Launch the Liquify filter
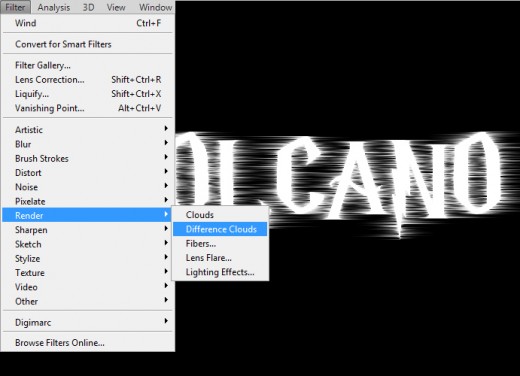The width and height of the screenshot is (520, 376). tap(88, 94)
